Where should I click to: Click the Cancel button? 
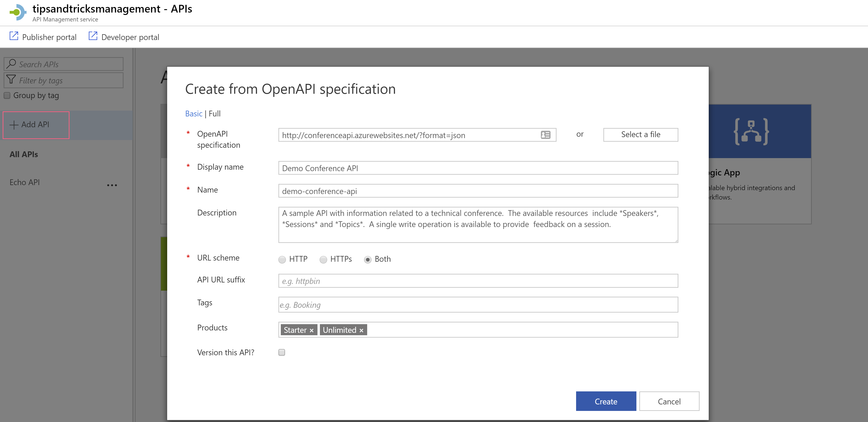(x=669, y=401)
